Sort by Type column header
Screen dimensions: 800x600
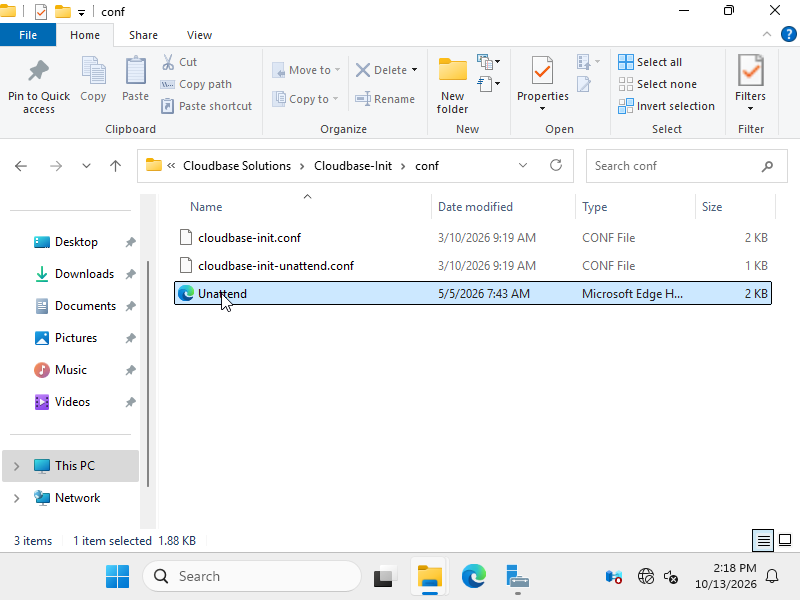click(x=594, y=207)
